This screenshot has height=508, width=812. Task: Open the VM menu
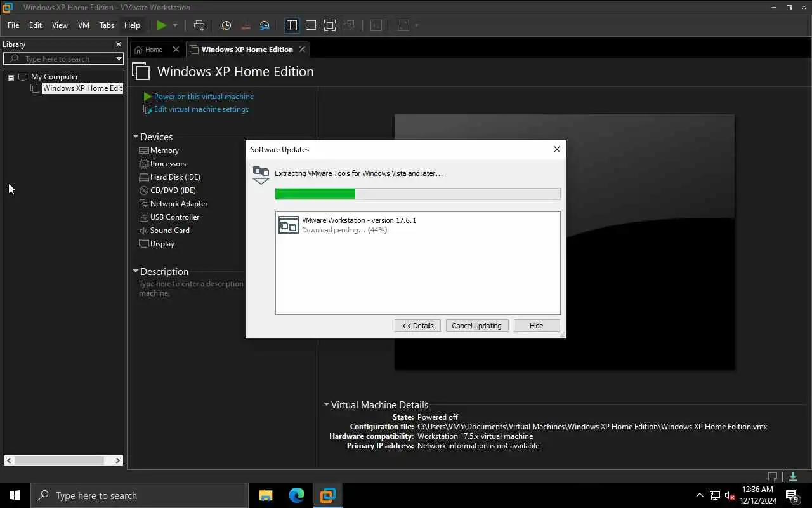84,25
